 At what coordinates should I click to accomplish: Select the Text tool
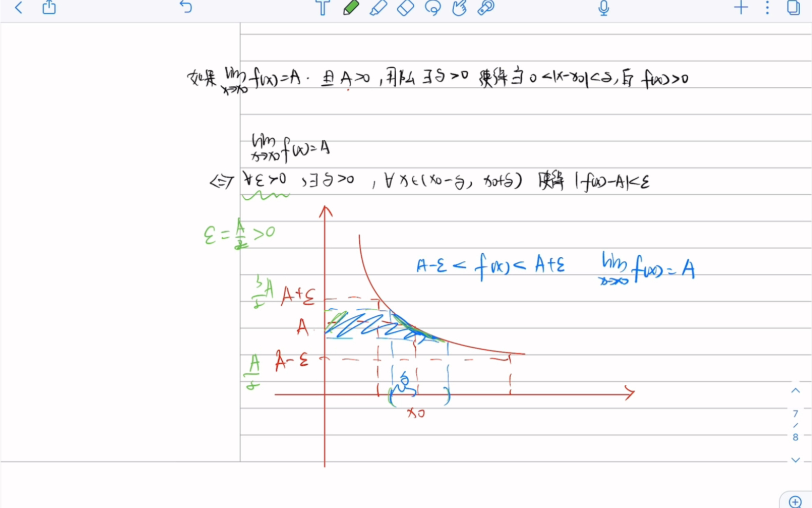click(x=322, y=8)
